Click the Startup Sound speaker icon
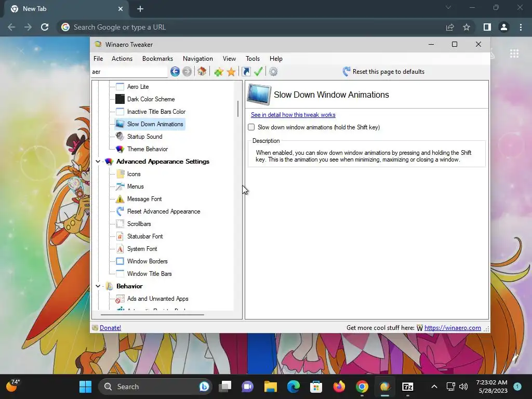532x399 pixels. (120, 137)
